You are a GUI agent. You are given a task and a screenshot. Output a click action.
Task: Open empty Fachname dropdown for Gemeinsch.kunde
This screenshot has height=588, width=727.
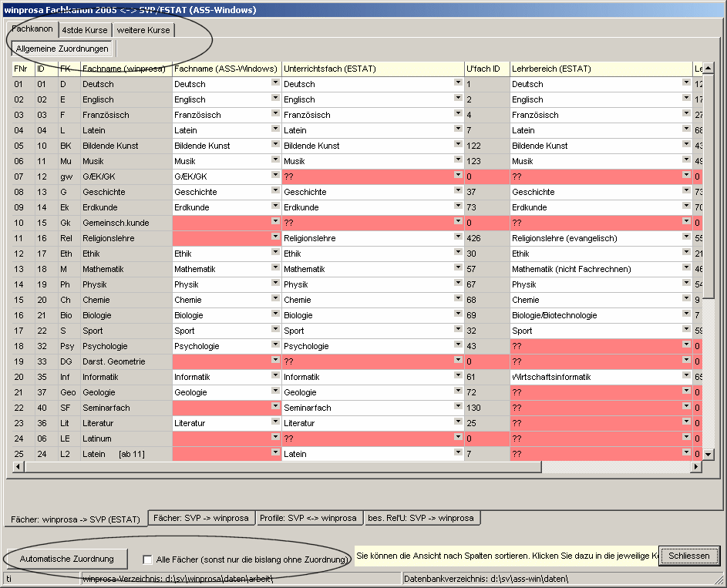275,222
